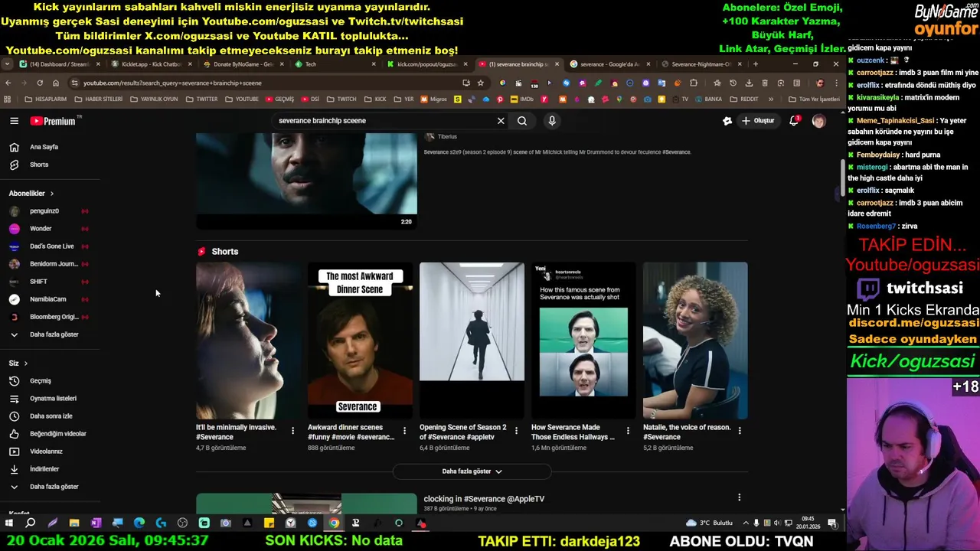
Task: Open NamibiaCam subscription channel
Action: [x=50, y=299]
